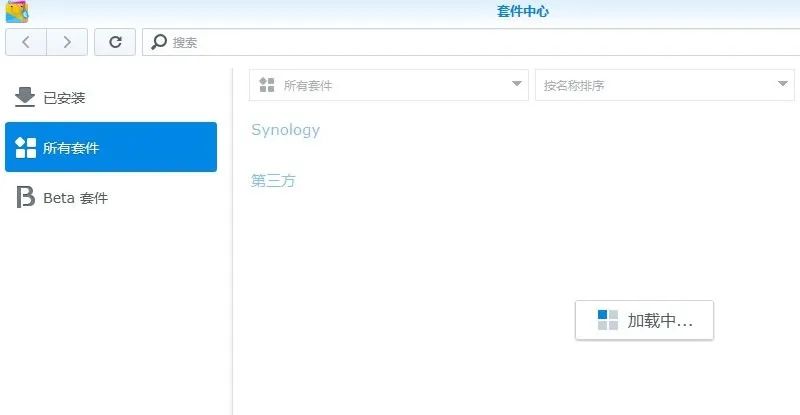Click the grid icon of sidebar 所有套件
This screenshot has height=415, width=800.
pos(26,148)
